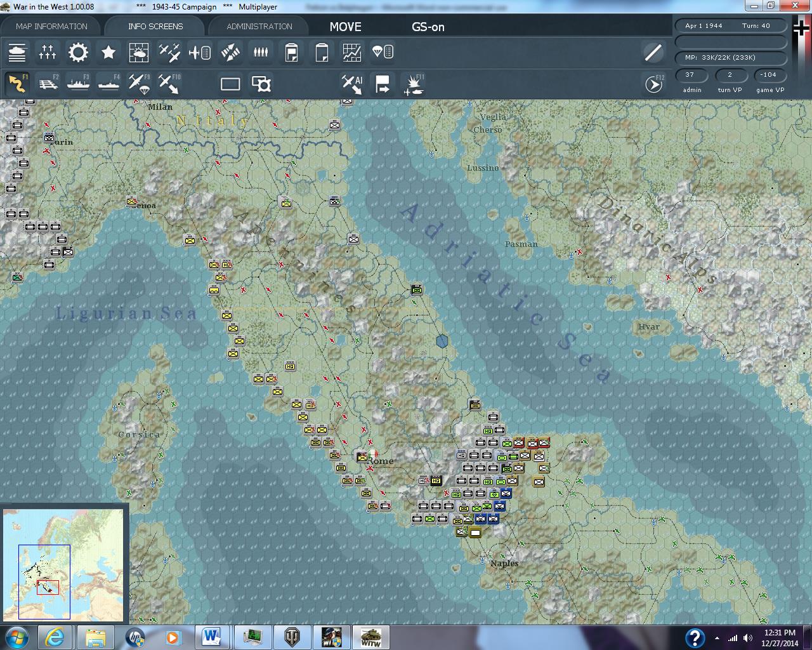Click the Milan city label
The width and height of the screenshot is (812, 650).
tap(160, 107)
